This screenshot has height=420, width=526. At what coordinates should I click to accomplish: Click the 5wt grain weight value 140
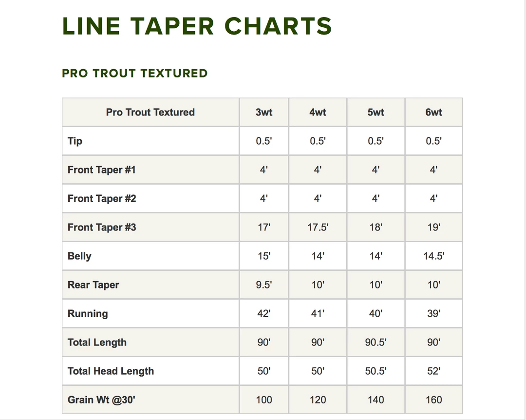coord(376,400)
